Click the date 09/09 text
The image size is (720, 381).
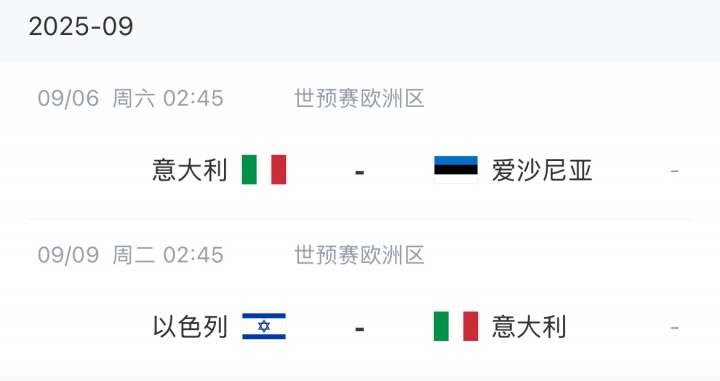(68, 255)
